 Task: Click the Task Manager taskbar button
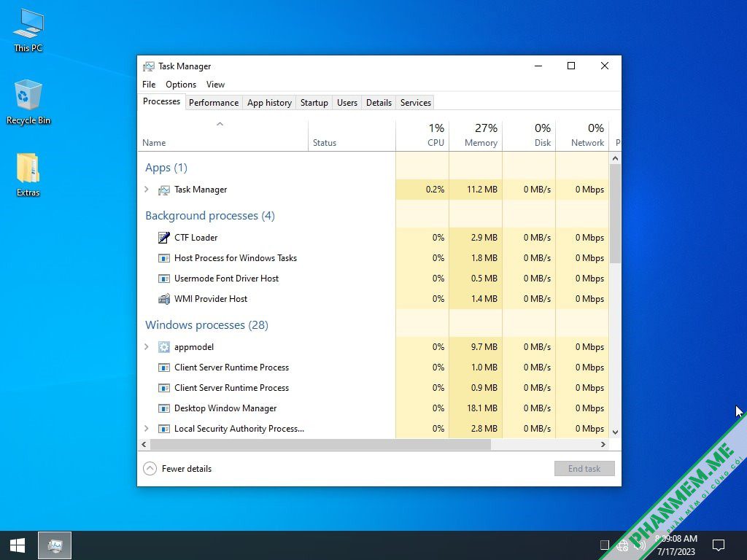click(x=55, y=545)
